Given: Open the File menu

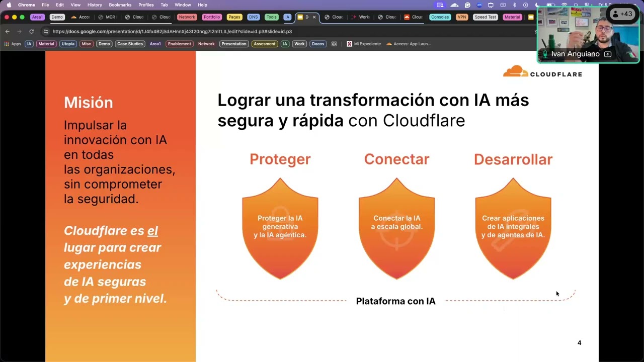Looking at the screenshot, I should click(45, 5).
